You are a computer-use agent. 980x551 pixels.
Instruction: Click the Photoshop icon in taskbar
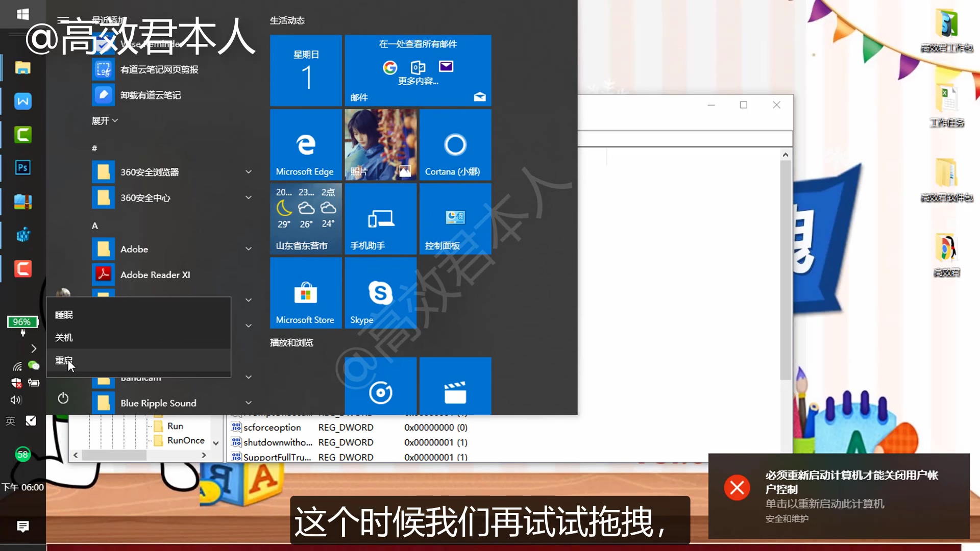(22, 167)
